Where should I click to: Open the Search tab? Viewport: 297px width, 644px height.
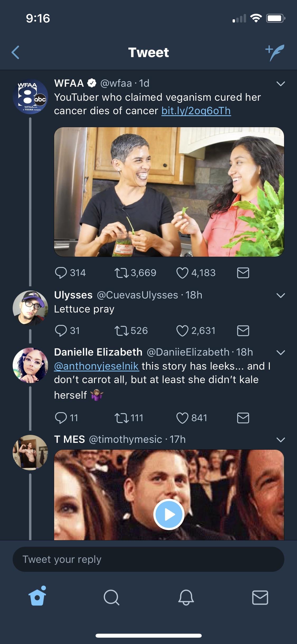[111, 597]
